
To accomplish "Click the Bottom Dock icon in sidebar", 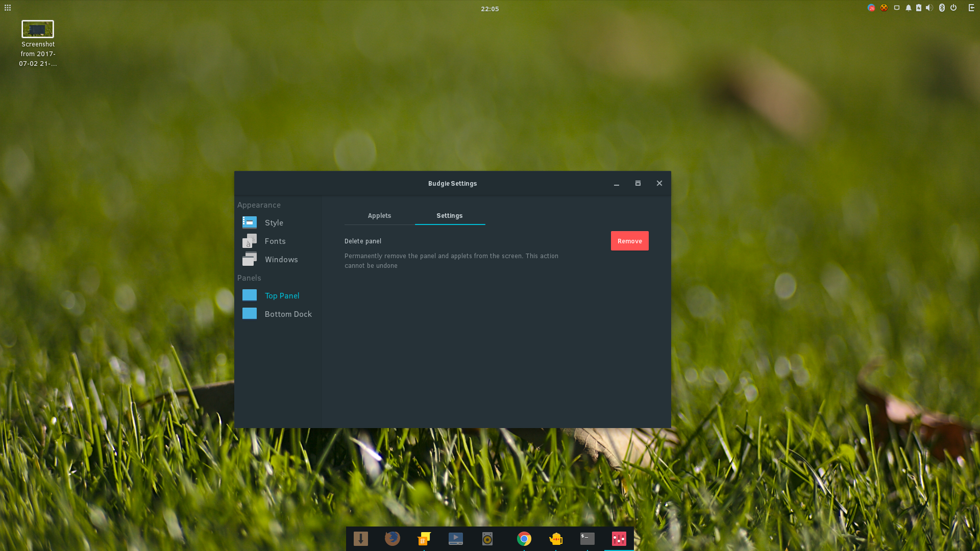I will [x=250, y=314].
